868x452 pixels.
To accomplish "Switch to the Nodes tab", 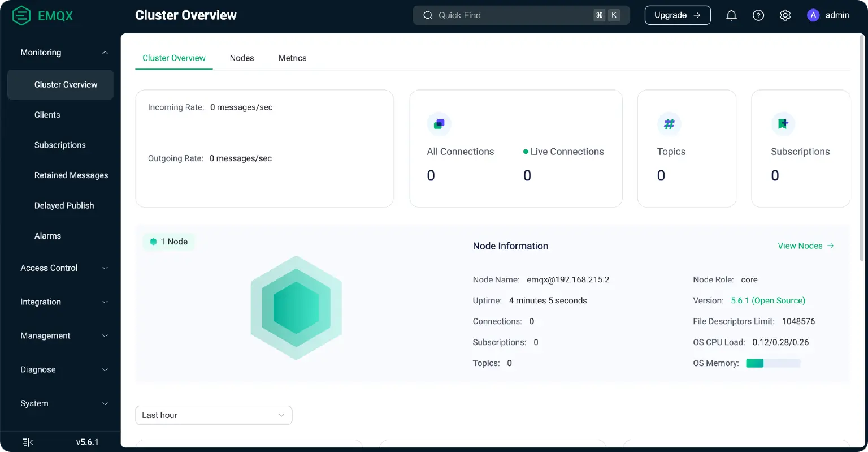I will [x=242, y=58].
